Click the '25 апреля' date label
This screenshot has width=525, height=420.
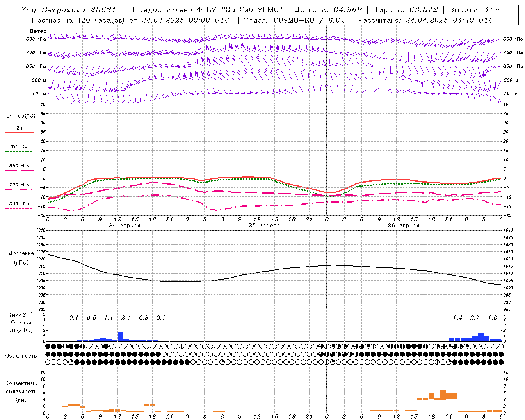pyautogui.click(x=264, y=226)
